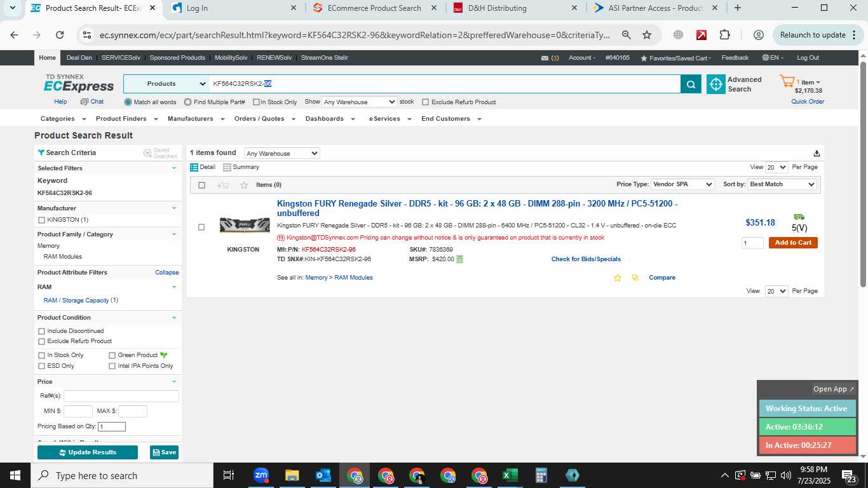Click the yellow tag icon next to Compare

pyautogui.click(x=634, y=278)
